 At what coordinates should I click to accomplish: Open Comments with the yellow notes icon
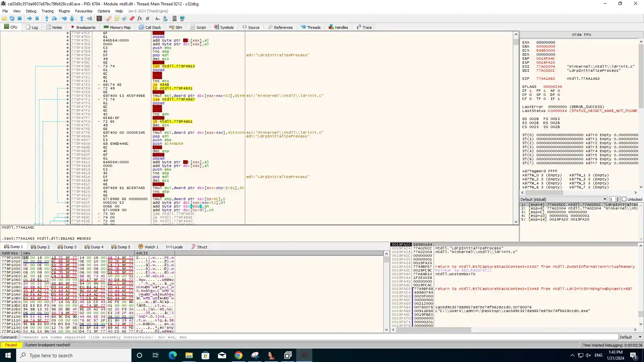pyautogui.click(x=117, y=18)
